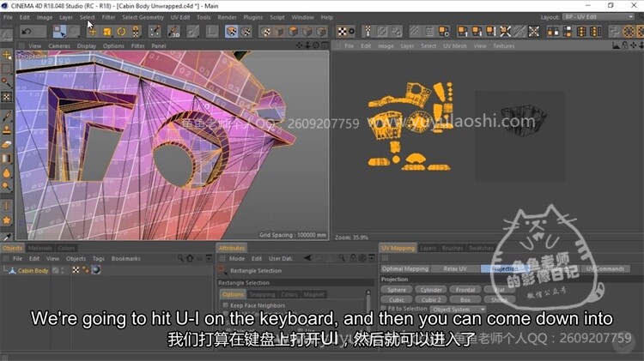The image size is (644, 361).
Task: Select Cabin Body object in tree
Action: click(33, 270)
